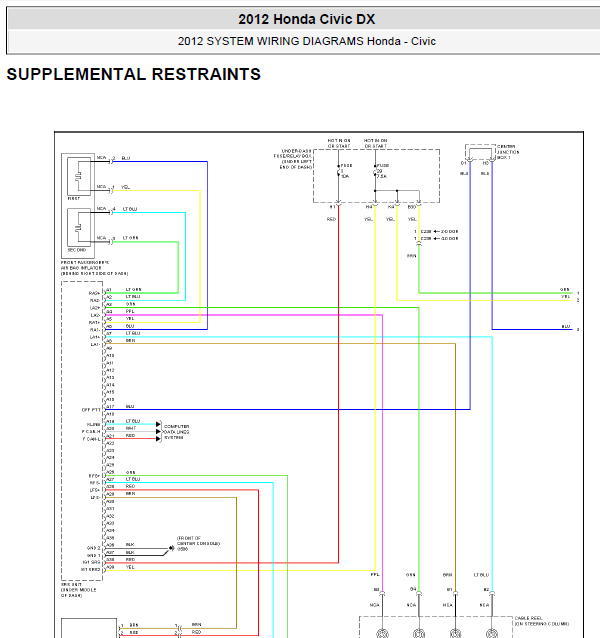The width and height of the screenshot is (600, 638).
Task: Click the 'BLU' label at pin A17
Action: pos(130,406)
